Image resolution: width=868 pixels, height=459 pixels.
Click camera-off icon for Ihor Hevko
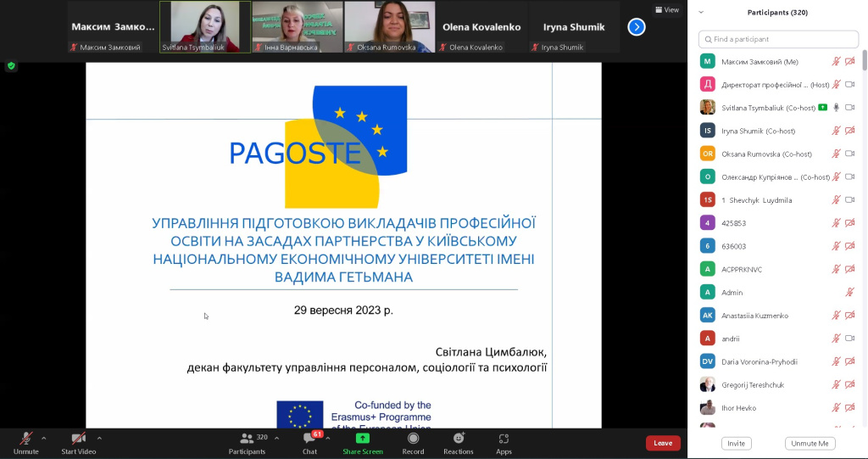click(x=850, y=407)
